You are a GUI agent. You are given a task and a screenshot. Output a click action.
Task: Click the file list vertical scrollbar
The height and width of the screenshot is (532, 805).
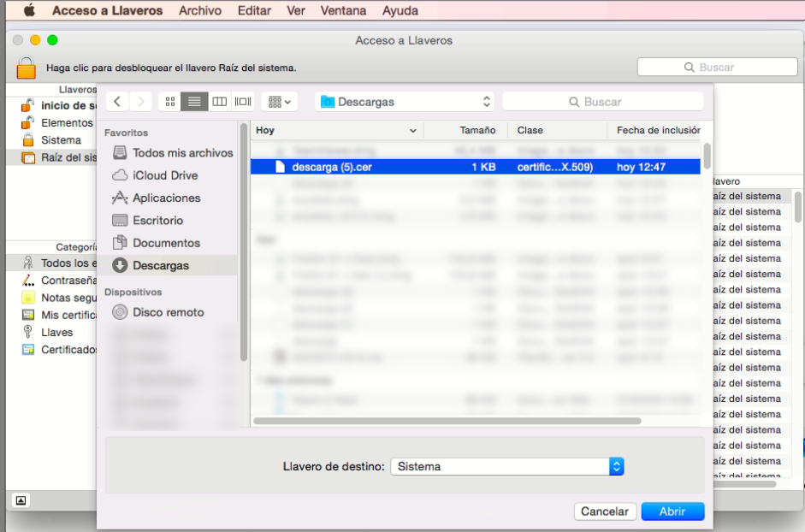(707, 156)
